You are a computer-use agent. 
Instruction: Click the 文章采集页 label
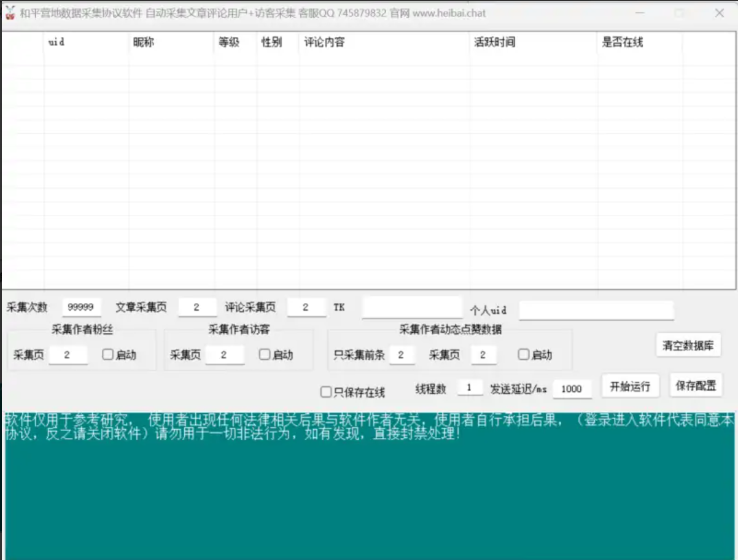pos(141,307)
